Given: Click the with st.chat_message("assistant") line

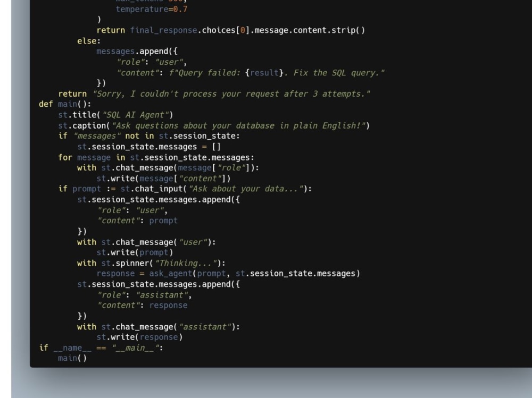Looking at the screenshot, I should click(159, 327).
